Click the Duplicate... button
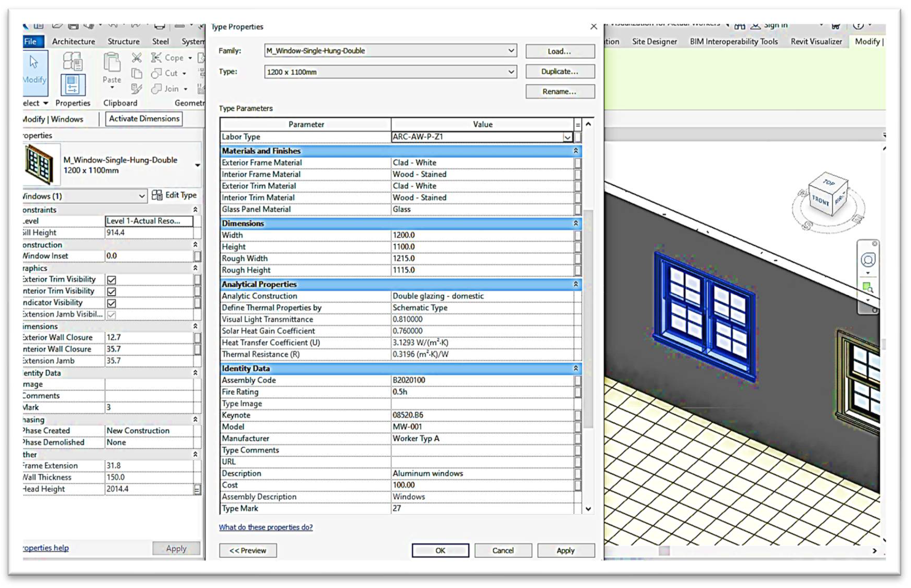Viewport: 911px width, 588px height. tap(560, 71)
